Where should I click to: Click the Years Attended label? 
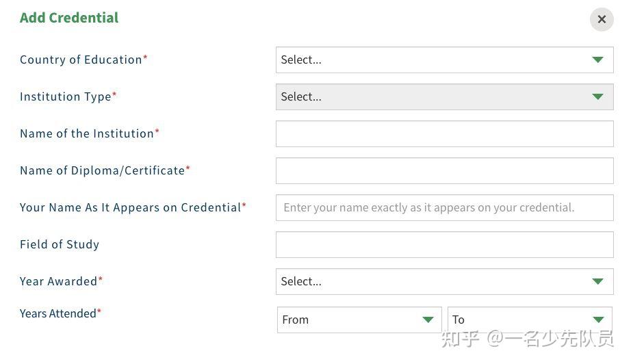click(58, 313)
